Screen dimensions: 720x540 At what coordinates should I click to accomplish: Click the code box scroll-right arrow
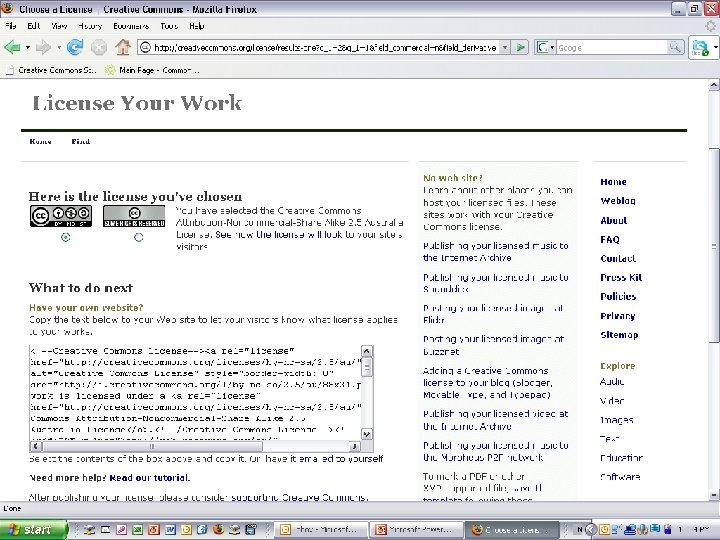coord(354,446)
